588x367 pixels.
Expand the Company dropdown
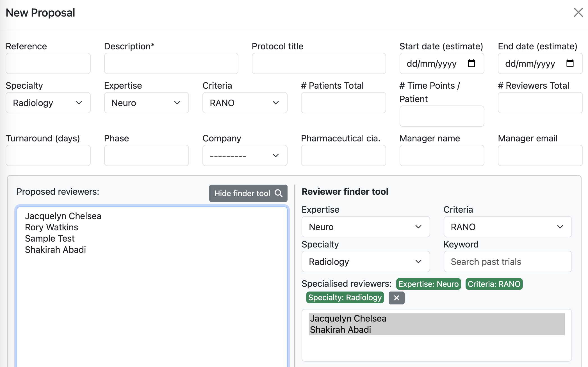[x=245, y=155]
